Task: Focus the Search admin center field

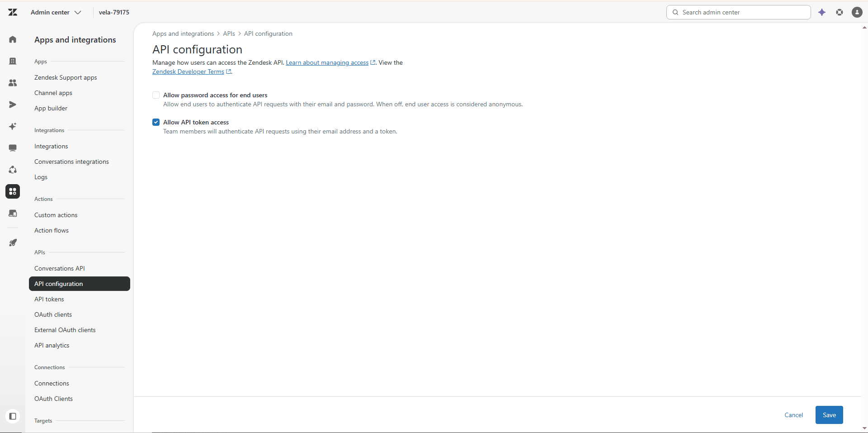Action: tap(739, 12)
